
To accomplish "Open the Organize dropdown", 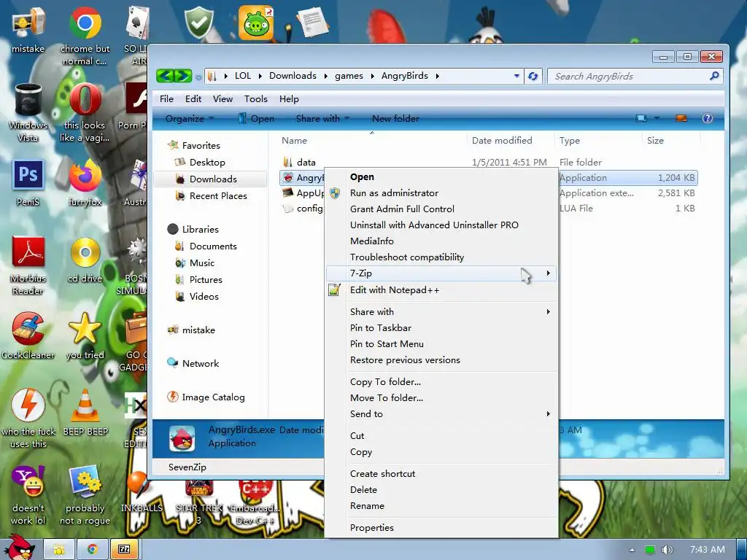I will (190, 118).
